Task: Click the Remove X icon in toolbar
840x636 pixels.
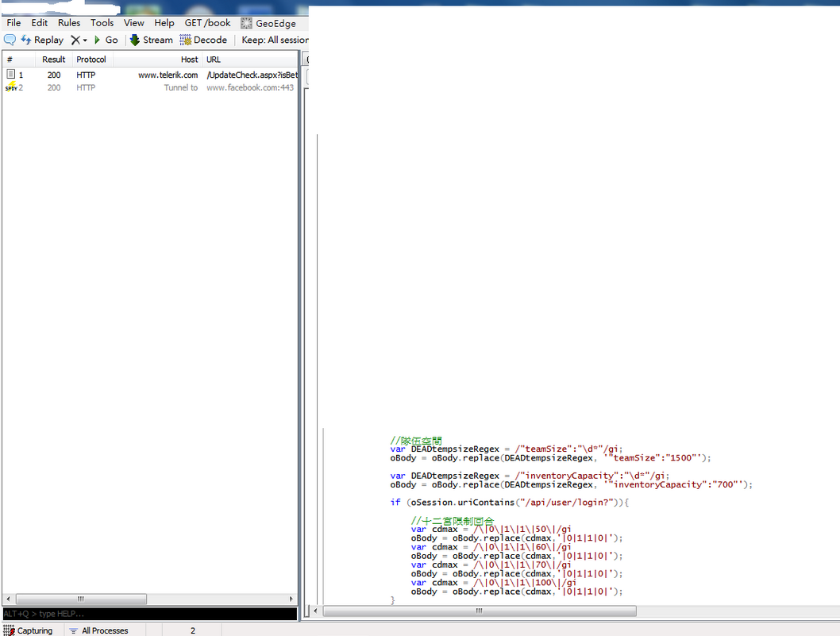Action: click(75, 40)
